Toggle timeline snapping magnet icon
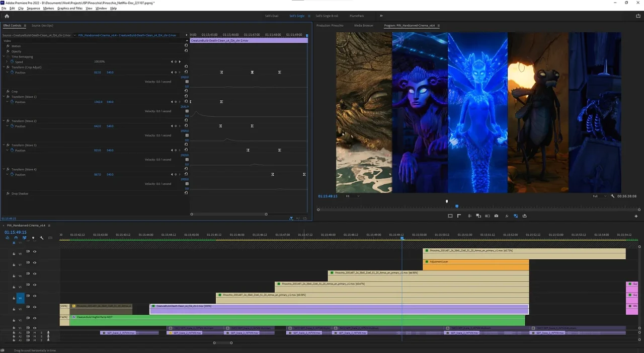This screenshot has height=353, width=644. point(16,238)
